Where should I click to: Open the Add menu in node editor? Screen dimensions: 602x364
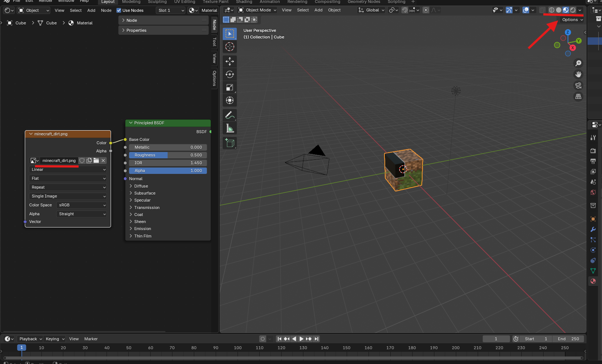pos(91,10)
